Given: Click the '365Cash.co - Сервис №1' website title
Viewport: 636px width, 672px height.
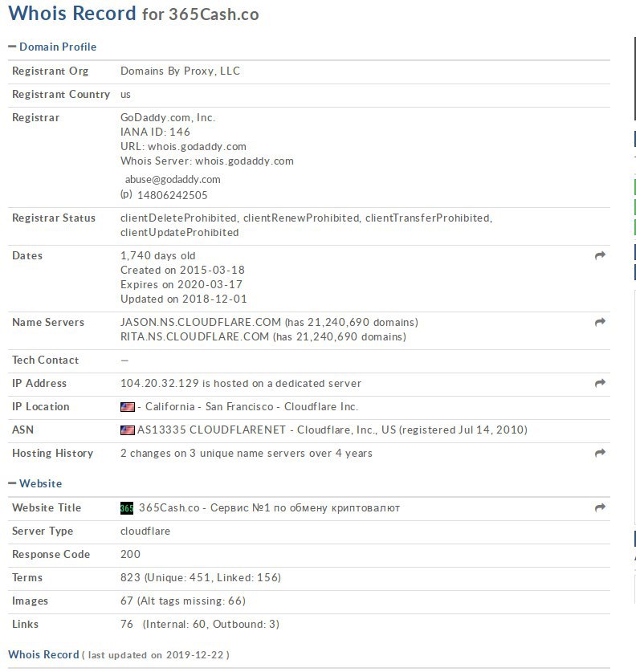Looking at the screenshot, I should point(269,508).
